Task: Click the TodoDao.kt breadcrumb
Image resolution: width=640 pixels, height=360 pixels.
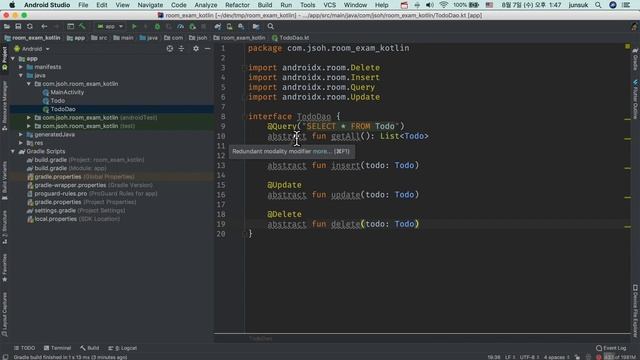Action: [x=291, y=38]
